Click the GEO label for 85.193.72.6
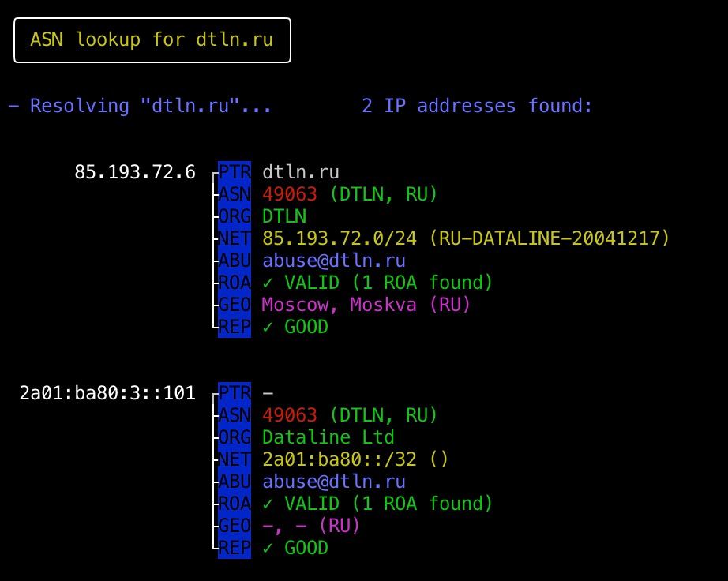This screenshot has height=581, width=728. tap(235, 305)
